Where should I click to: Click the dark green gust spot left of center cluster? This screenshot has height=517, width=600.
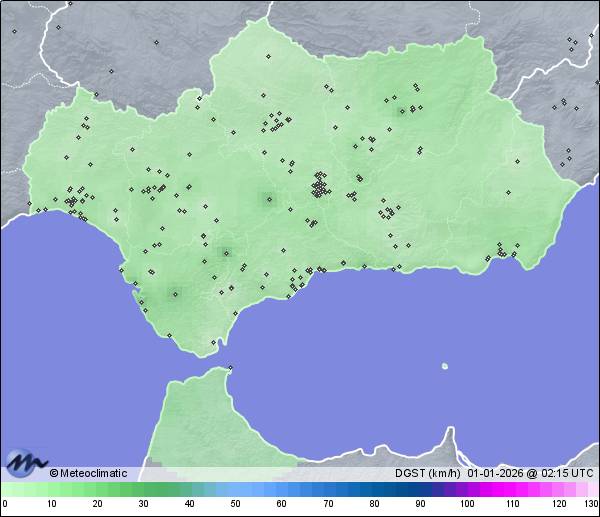[267, 199]
